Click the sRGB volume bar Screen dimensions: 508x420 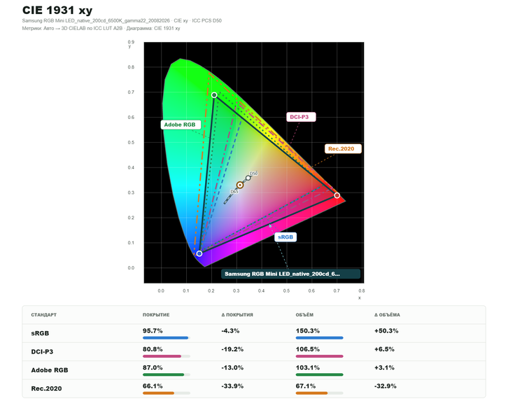[320, 338]
